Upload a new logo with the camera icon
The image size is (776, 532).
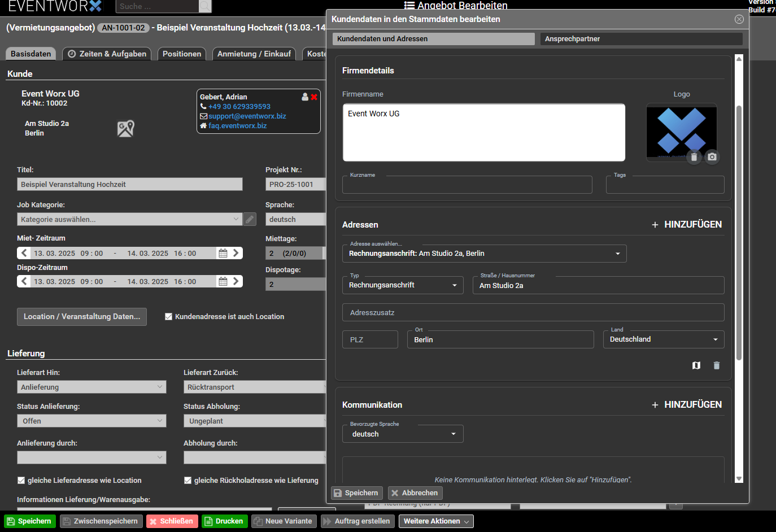(x=712, y=157)
